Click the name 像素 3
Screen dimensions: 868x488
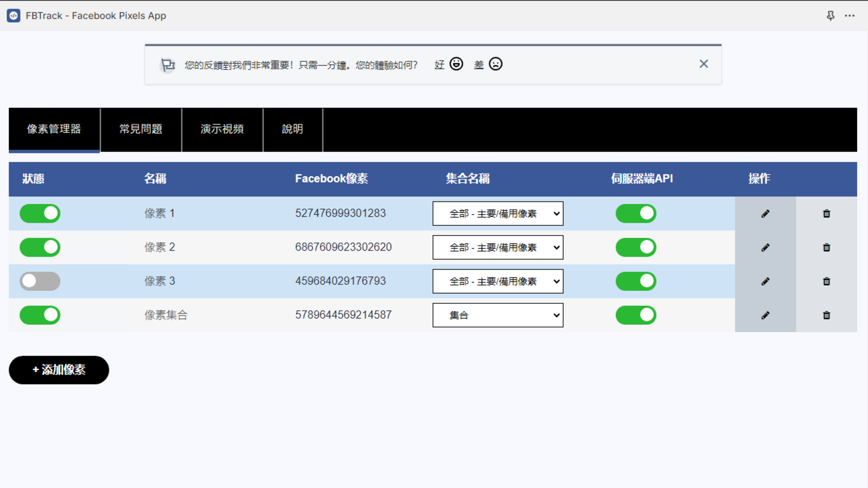[x=159, y=281]
